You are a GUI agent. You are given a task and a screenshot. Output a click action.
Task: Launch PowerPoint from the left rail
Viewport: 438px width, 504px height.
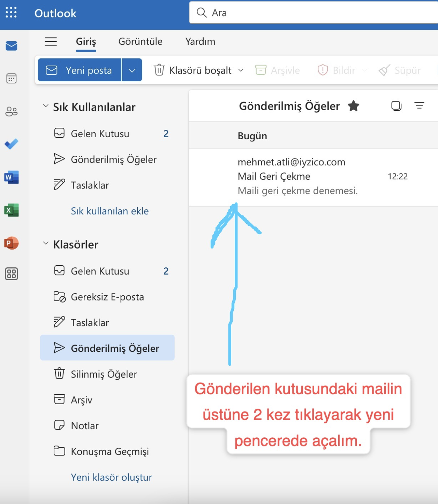tap(12, 243)
